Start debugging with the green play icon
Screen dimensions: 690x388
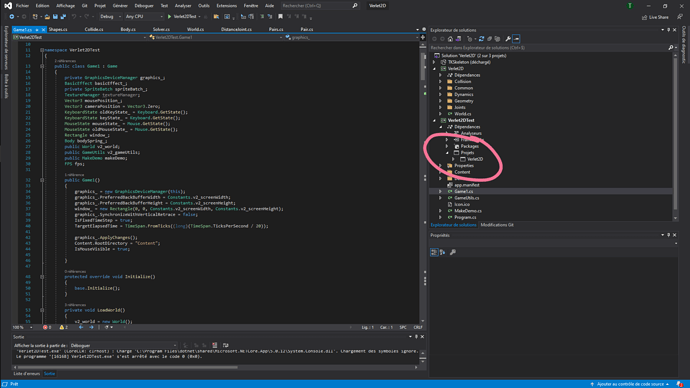169,17
